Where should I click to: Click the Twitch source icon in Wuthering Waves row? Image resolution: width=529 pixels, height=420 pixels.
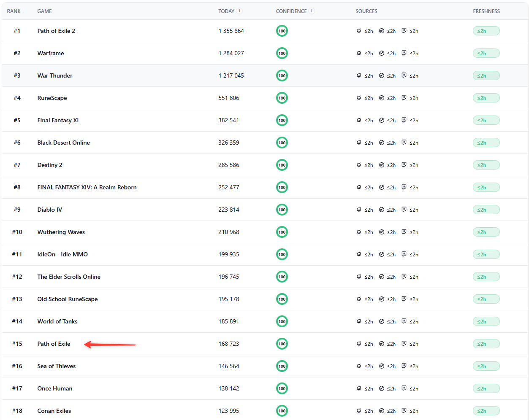(x=404, y=232)
